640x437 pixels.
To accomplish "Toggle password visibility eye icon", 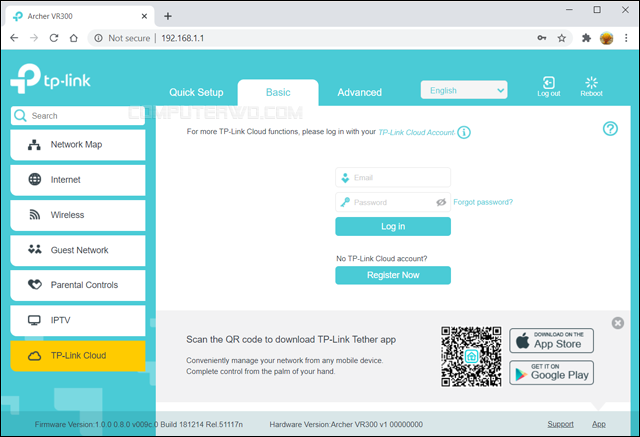I will 441,202.
